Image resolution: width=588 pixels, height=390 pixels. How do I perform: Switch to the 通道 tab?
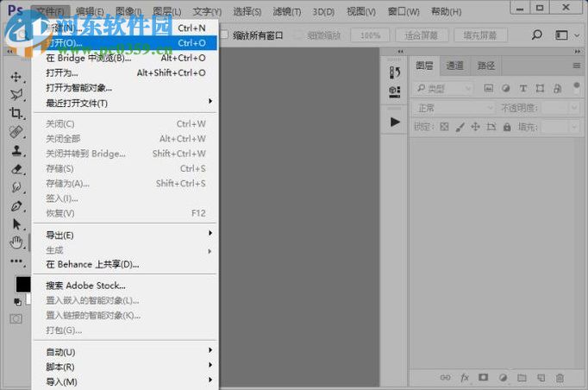click(455, 66)
